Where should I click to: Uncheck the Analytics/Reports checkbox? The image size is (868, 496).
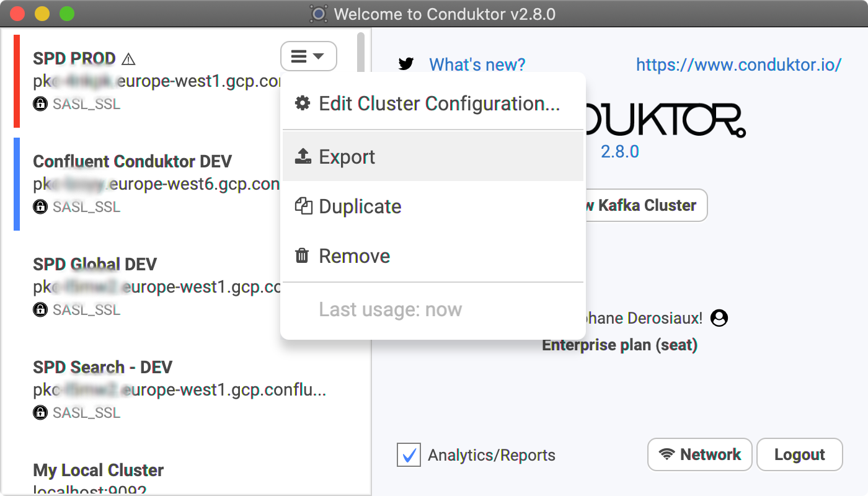(x=409, y=455)
